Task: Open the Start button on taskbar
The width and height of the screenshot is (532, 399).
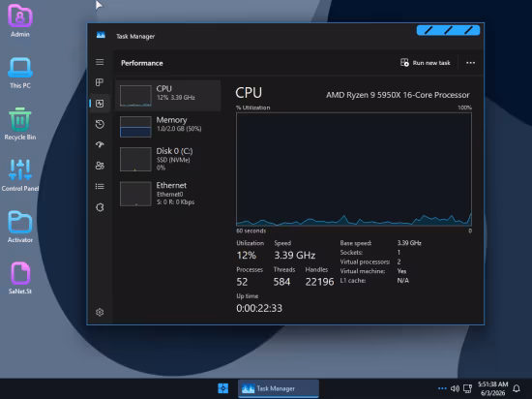Action: (x=222, y=388)
